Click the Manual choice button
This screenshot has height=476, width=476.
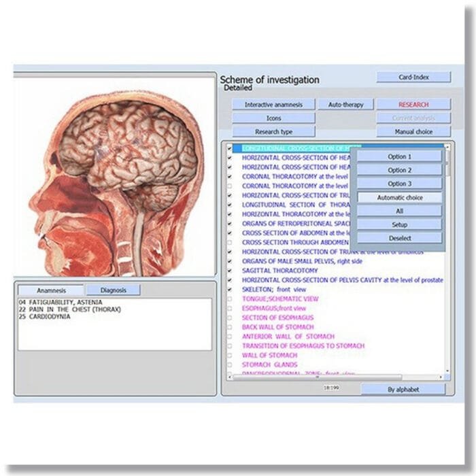tap(413, 131)
